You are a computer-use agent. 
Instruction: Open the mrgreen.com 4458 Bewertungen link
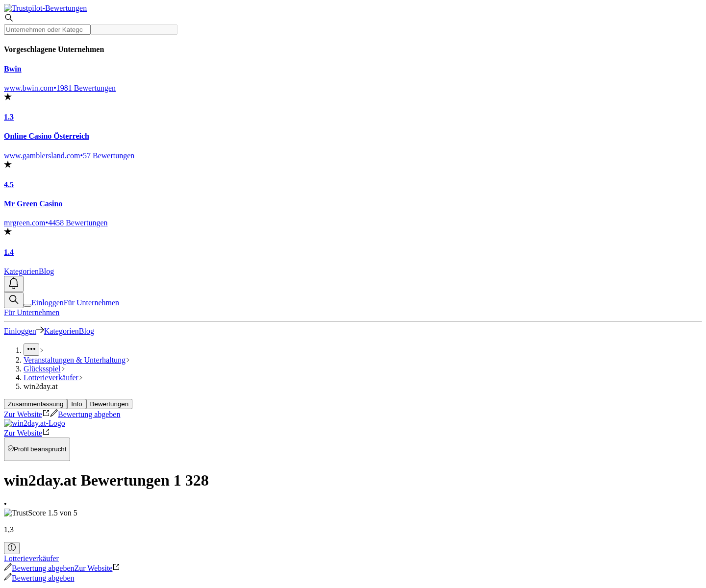click(56, 223)
